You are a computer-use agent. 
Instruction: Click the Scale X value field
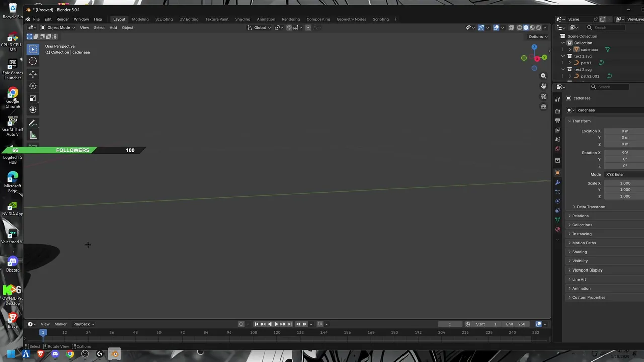(x=624, y=183)
